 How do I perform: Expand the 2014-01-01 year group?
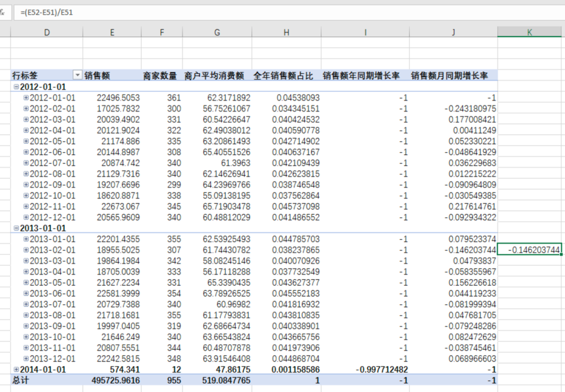[16, 370]
